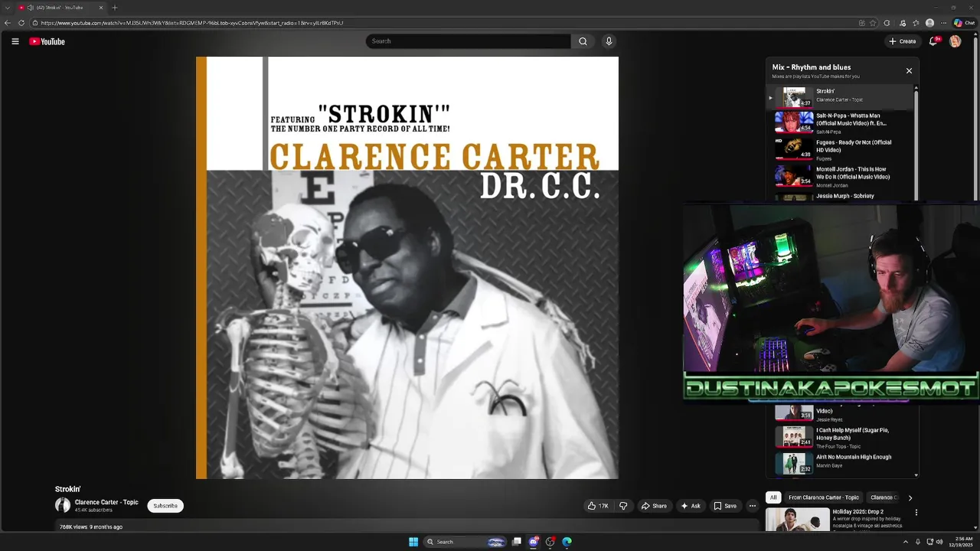
Task: Open more actions ellipsis under video
Action: click(752, 506)
